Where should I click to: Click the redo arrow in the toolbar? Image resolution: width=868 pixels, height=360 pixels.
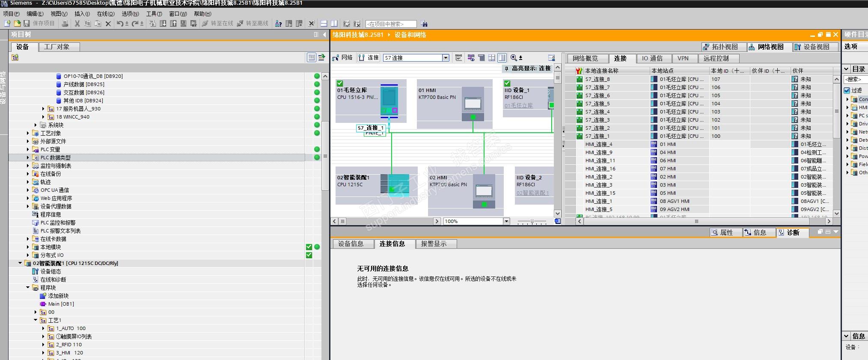point(135,24)
